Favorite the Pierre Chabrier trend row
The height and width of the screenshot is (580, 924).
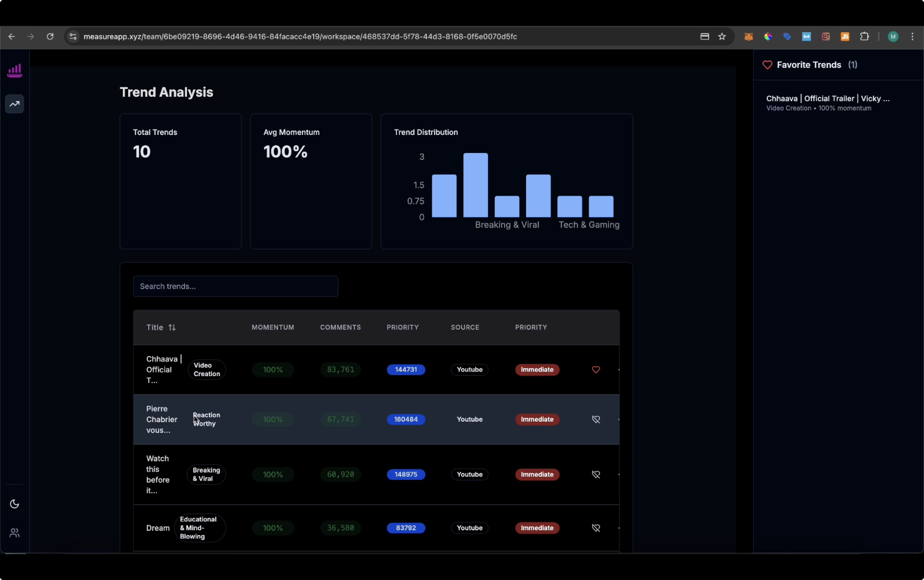[x=595, y=419]
